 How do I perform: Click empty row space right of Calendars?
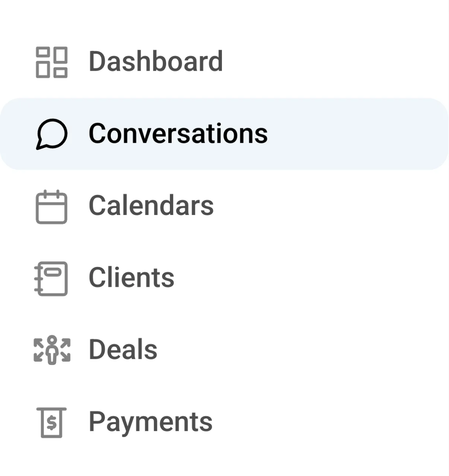pyautogui.click(x=337, y=206)
